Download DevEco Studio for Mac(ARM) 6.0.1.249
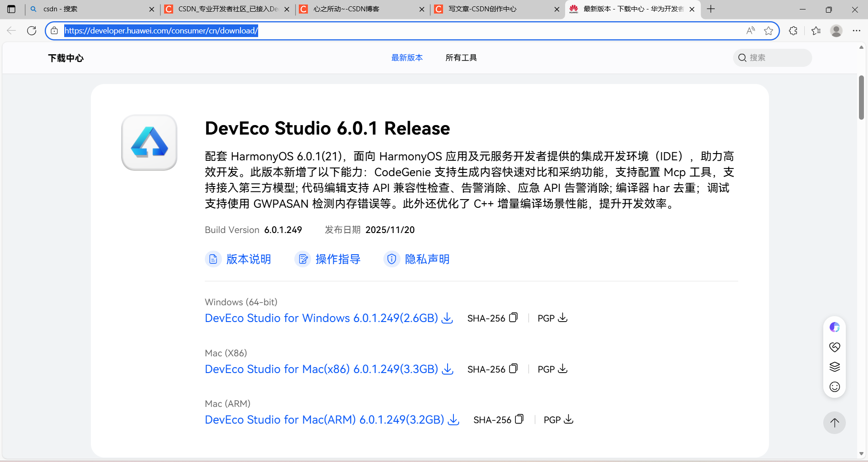This screenshot has width=868, height=462. (325, 420)
